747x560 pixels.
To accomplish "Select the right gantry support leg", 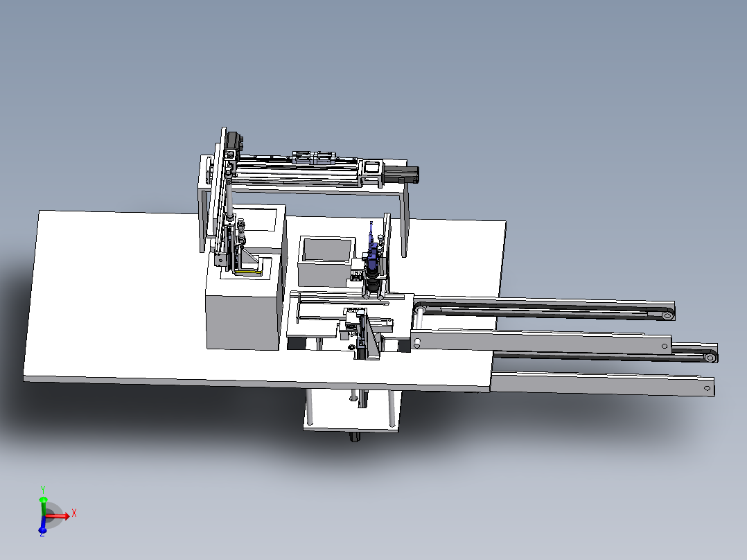I will point(405,220).
